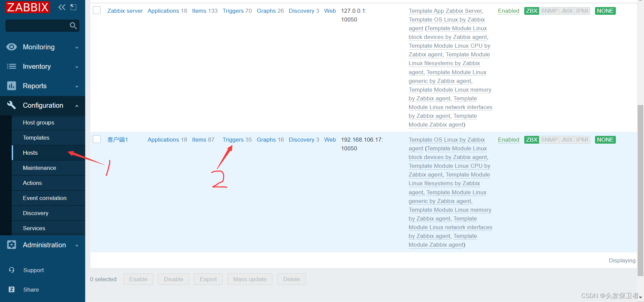Screen dimensions: 644x302
Task: Open Graphs 16 for 客户端1
Action: point(266,140)
